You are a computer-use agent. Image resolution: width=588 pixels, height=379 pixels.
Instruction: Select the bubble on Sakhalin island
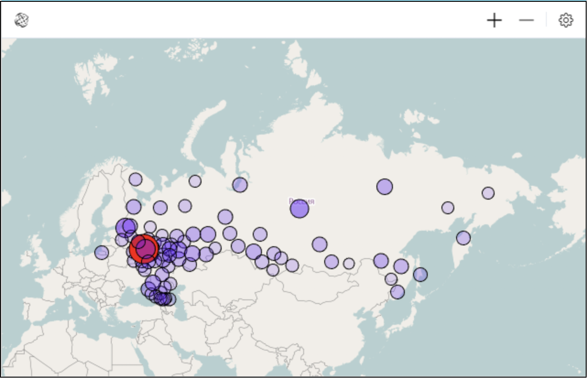tap(420, 274)
